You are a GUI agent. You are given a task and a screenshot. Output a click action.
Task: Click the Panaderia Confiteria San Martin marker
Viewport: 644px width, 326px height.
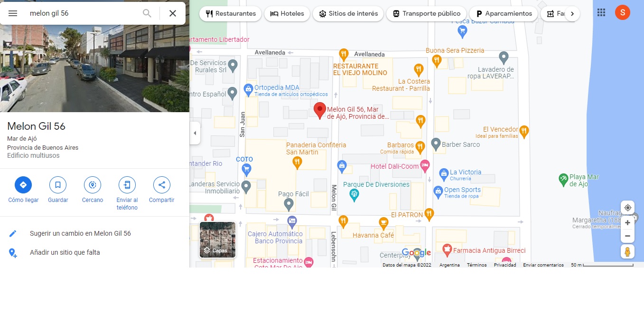[297, 163]
